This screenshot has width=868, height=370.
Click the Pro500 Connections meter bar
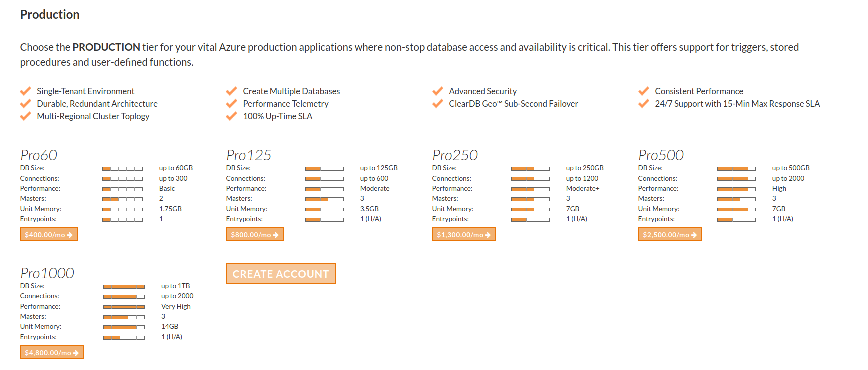click(x=736, y=179)
